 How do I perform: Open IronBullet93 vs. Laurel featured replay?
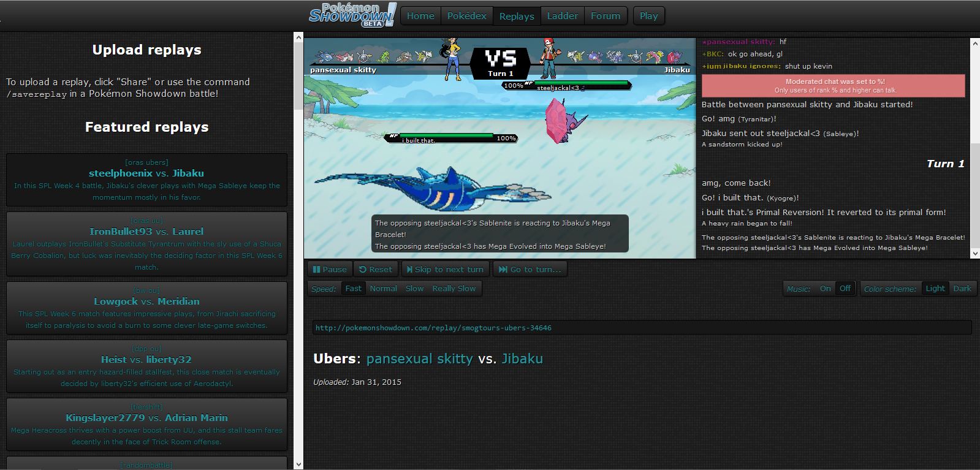[x=146, y=243]
